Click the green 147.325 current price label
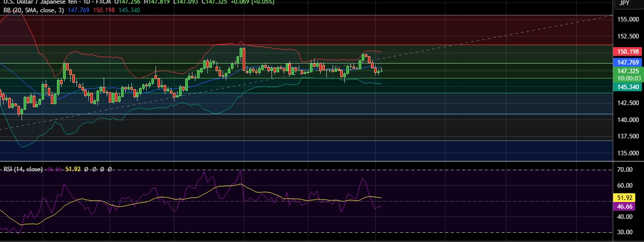Screen dimensions: 644x242 628,71
